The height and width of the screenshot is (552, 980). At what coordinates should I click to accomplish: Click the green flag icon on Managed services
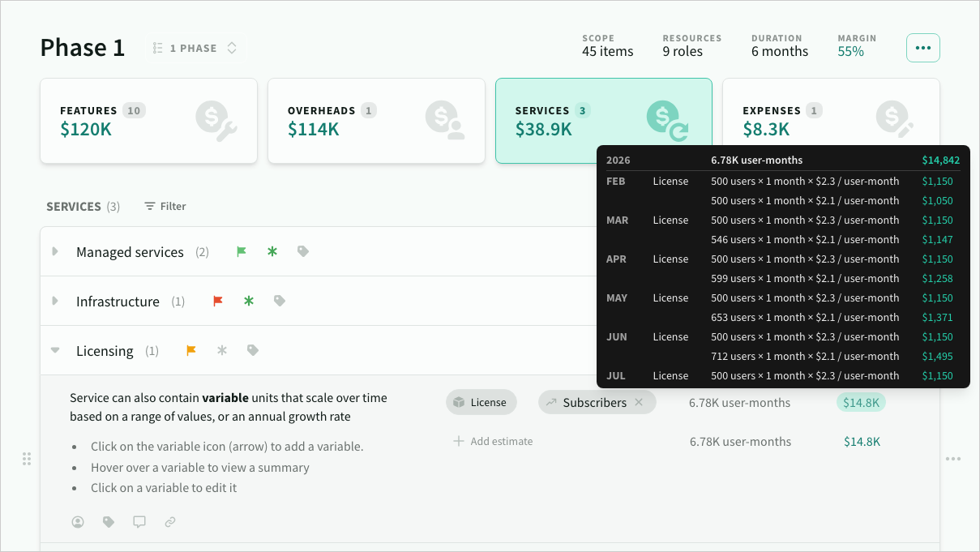coord(241,251)
